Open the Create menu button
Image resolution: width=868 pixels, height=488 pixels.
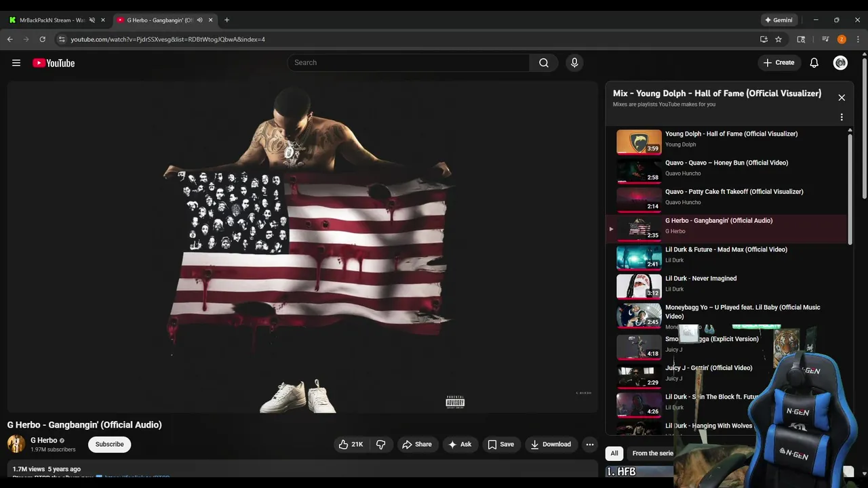[x=778, y=63]
